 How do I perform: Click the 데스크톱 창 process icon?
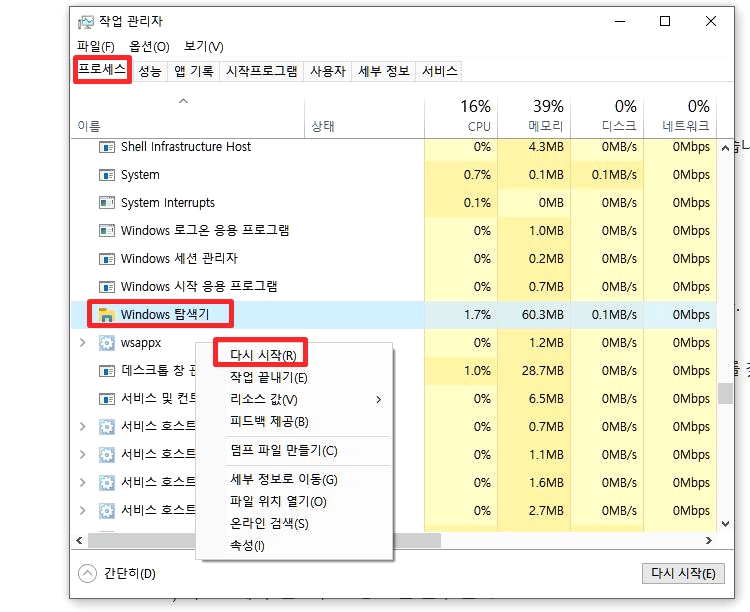pos(106,371)
